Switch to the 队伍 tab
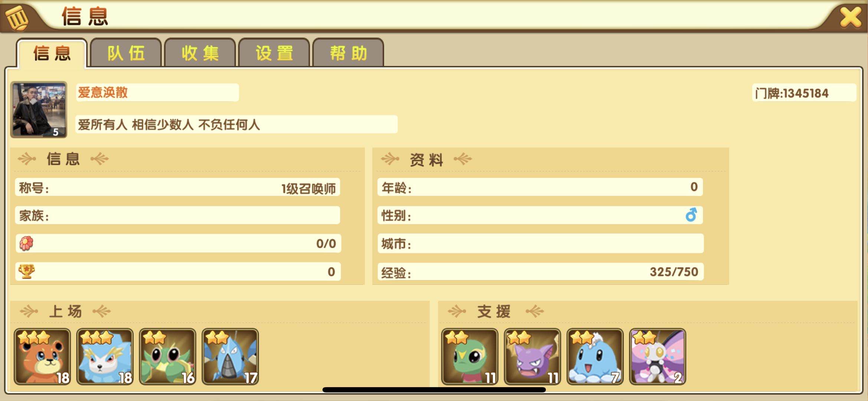This screenshot has width=868, height=401. [126, 53]
